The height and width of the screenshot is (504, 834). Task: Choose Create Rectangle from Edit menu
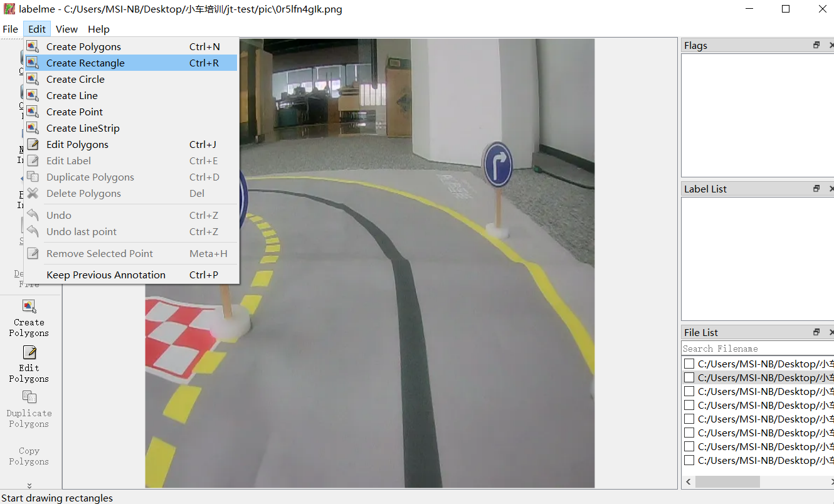pyautogui.click(x=85, y=63)
